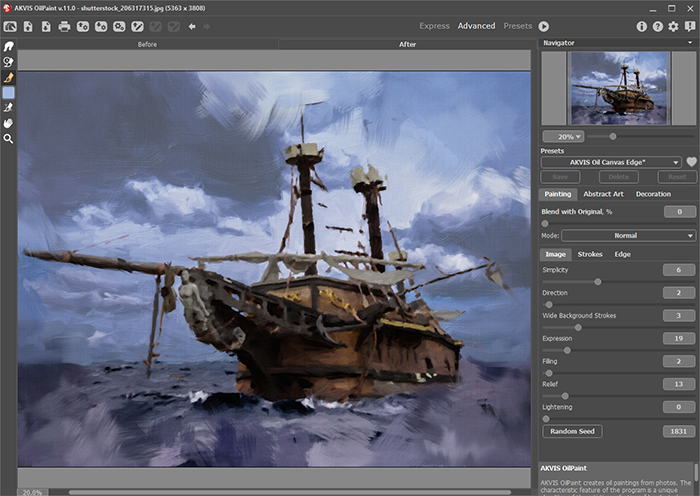Click the brush color swatch
Viewport: 700px width, 496px height.
pos(8,92)
